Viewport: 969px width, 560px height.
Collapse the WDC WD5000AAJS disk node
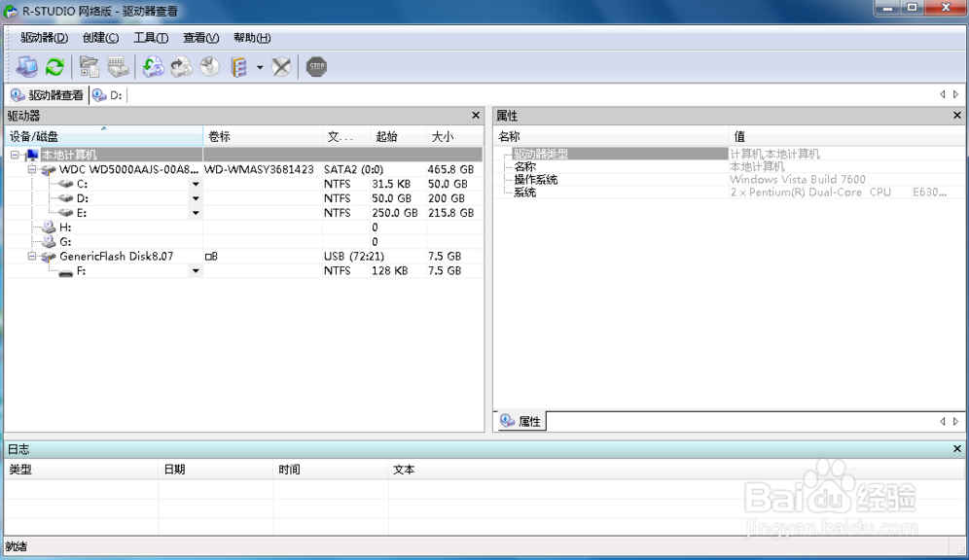(32, 169)
